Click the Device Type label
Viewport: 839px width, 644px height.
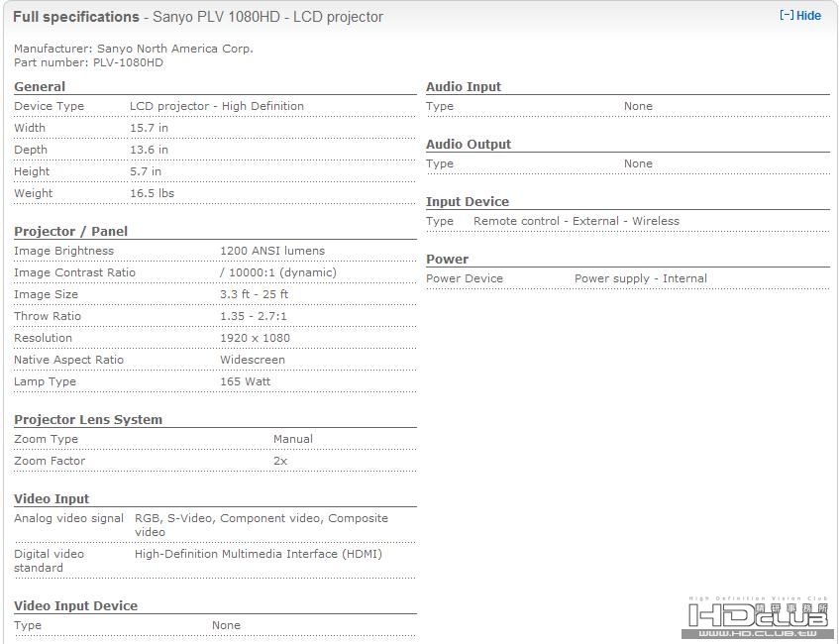(x=50, y=106)
